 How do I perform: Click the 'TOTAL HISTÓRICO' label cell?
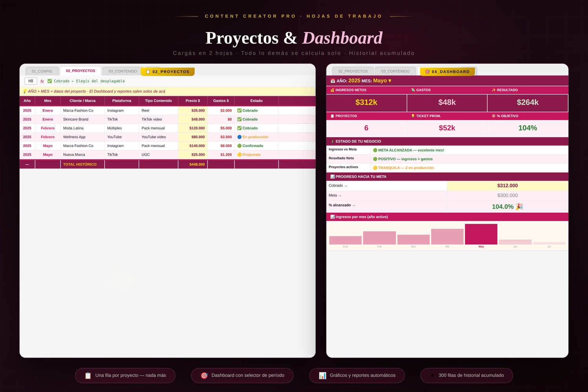pos(82,164)
